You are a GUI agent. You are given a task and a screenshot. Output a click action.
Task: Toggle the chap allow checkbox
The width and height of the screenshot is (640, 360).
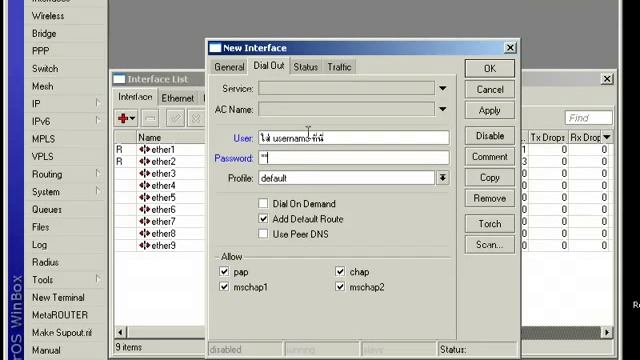coord(340,271)
